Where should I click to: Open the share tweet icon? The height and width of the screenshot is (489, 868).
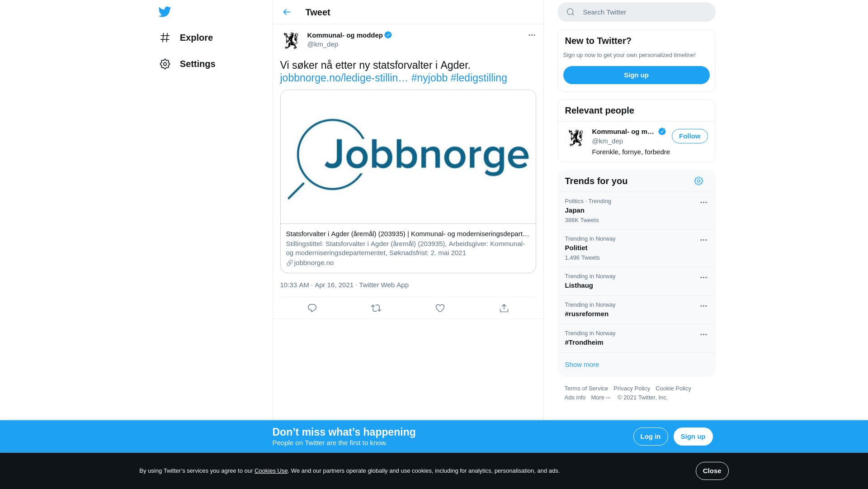pos(504,308)
